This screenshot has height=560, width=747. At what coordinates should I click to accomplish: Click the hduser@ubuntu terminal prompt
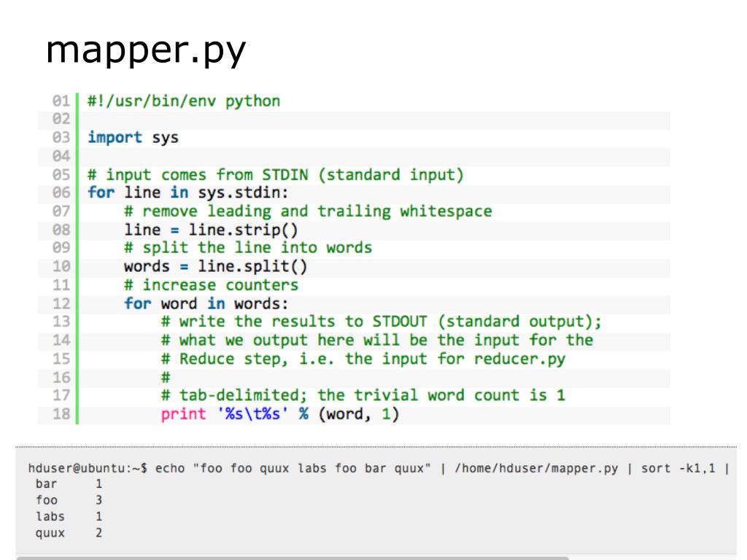tap(88, 469)
